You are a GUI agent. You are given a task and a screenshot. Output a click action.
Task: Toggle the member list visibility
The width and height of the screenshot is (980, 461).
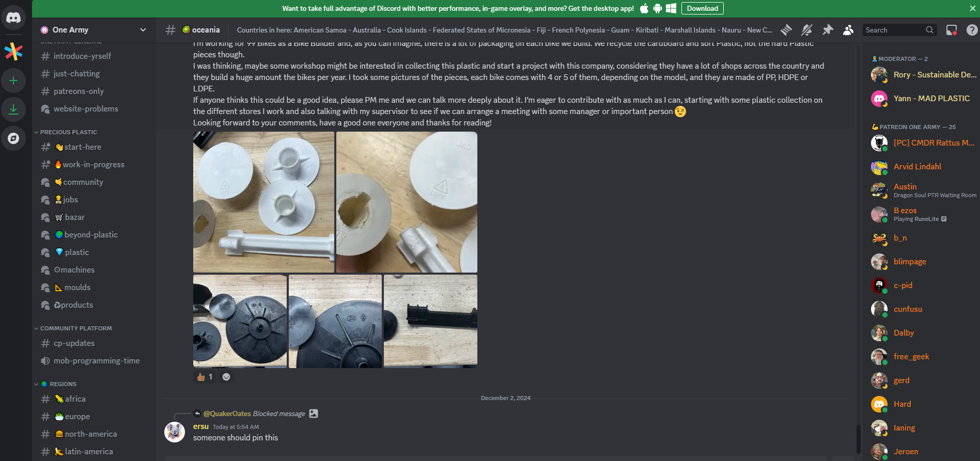tap(848, 30)
